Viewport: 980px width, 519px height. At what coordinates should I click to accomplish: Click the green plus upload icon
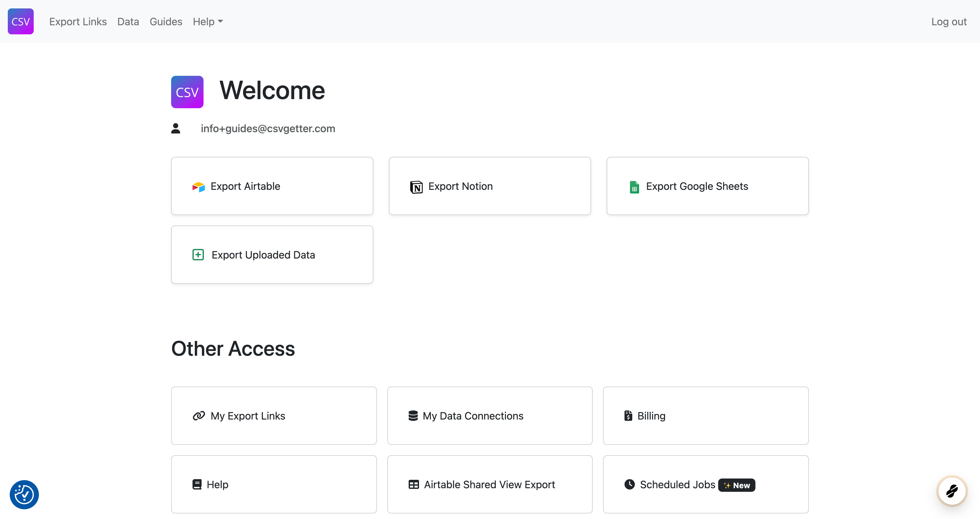coord(198,255)
